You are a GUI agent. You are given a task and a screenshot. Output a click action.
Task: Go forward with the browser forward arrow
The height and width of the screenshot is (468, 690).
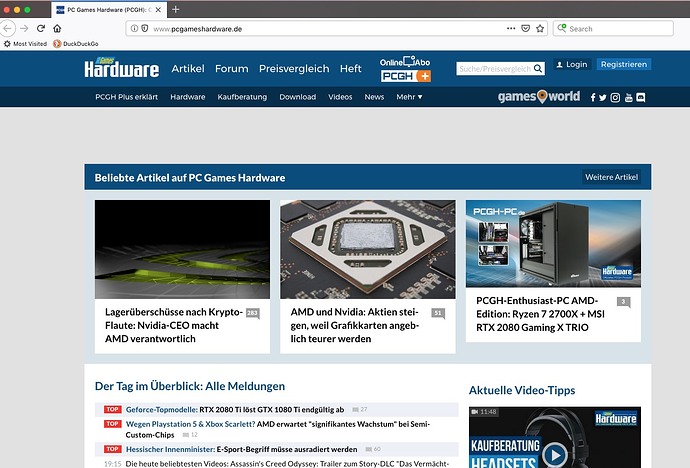pos(24,29)
